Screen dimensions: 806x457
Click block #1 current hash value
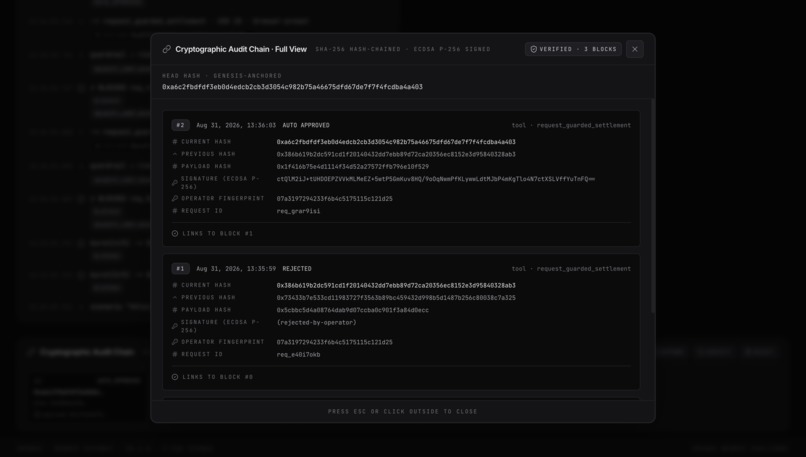click(x=396, y=285)
